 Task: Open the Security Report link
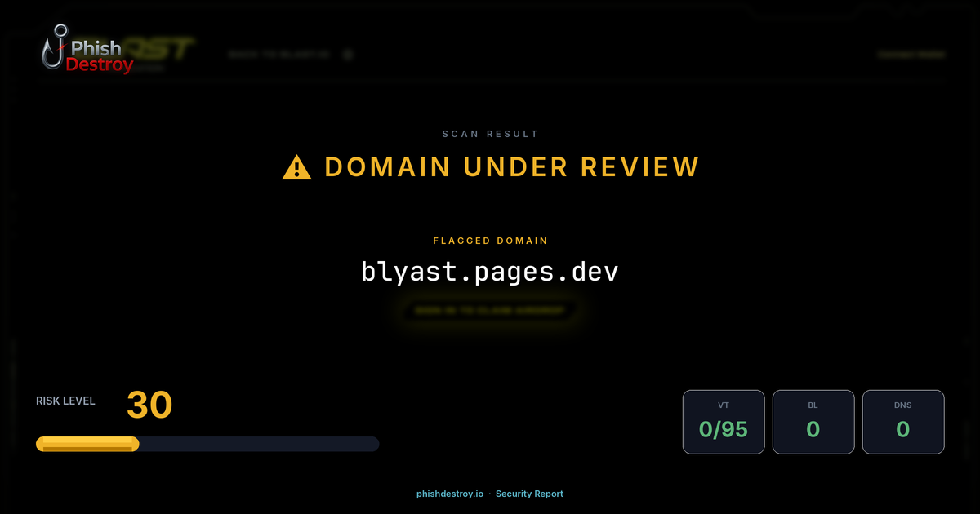point(529,494)
